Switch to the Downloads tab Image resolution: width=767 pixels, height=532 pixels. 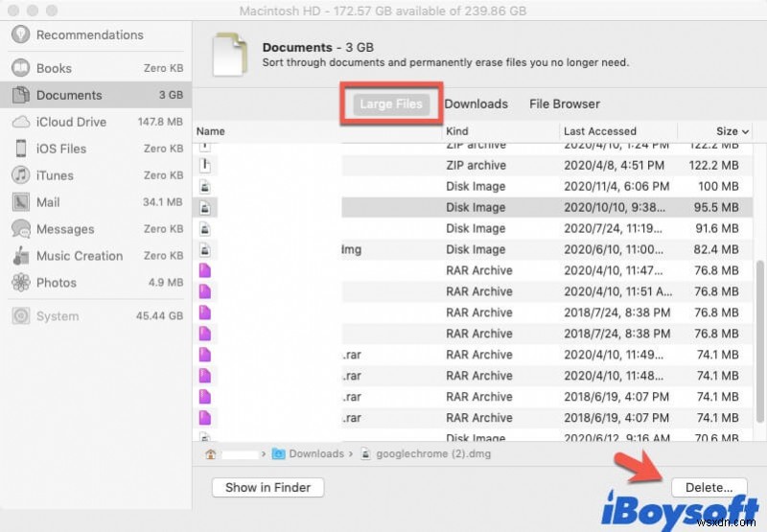(476, 104)
